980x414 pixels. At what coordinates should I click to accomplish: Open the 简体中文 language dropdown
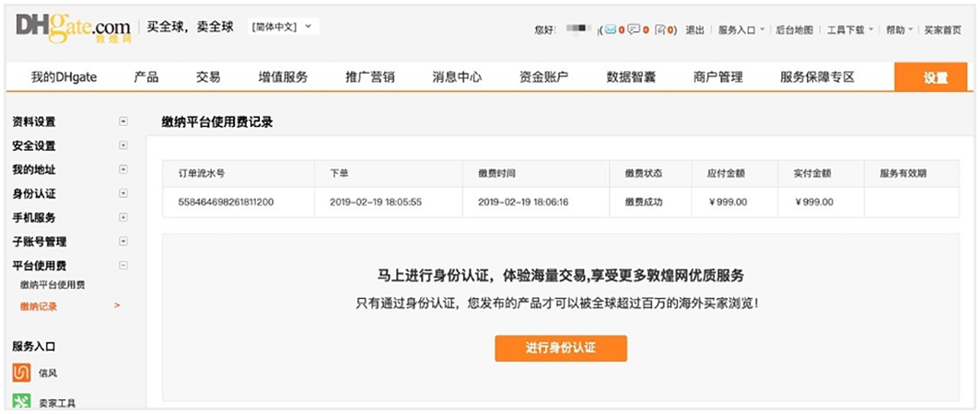283,27
